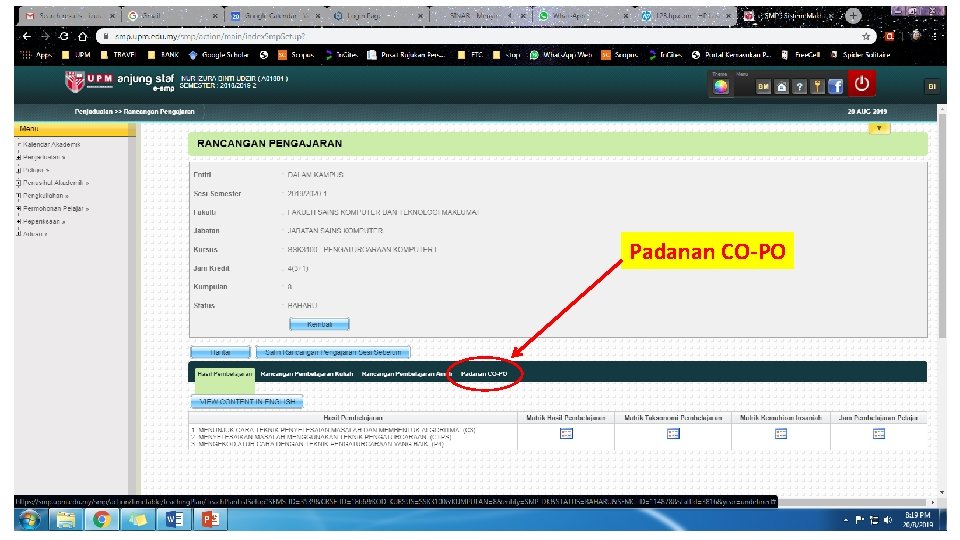The width and height of the screenshot is (960, 540).
Task: Open the WhatsApp Web bookmark
Action: pyautogui.click(x=561, y=55)
